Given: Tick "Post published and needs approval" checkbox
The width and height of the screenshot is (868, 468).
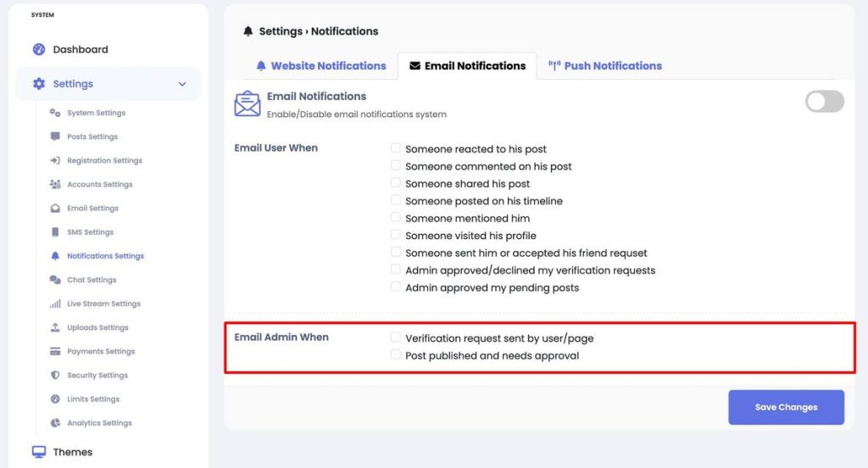Looking at the screenshot, I should [x=395, y=354].
